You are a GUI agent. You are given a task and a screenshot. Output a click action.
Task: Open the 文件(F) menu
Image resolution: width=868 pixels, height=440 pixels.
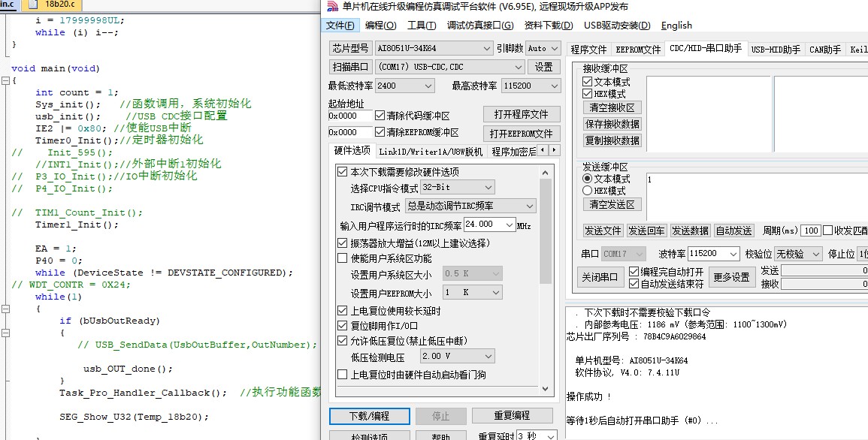(340, 26)
